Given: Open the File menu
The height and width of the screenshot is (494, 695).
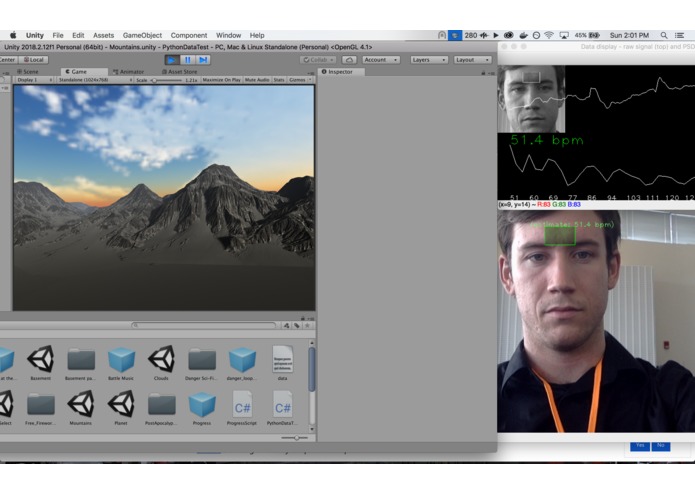Looking at the screenshot, I should (58, 35).
